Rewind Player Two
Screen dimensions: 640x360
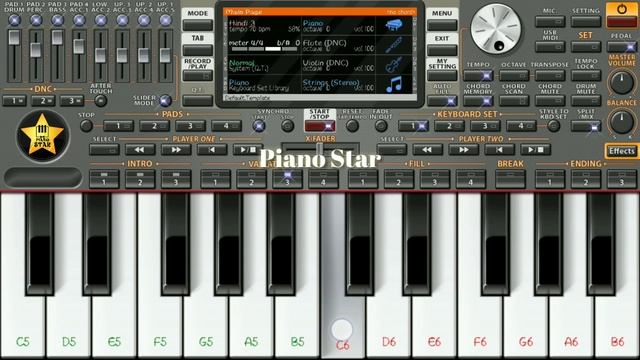pyautogui.click(x=427, y=150)
